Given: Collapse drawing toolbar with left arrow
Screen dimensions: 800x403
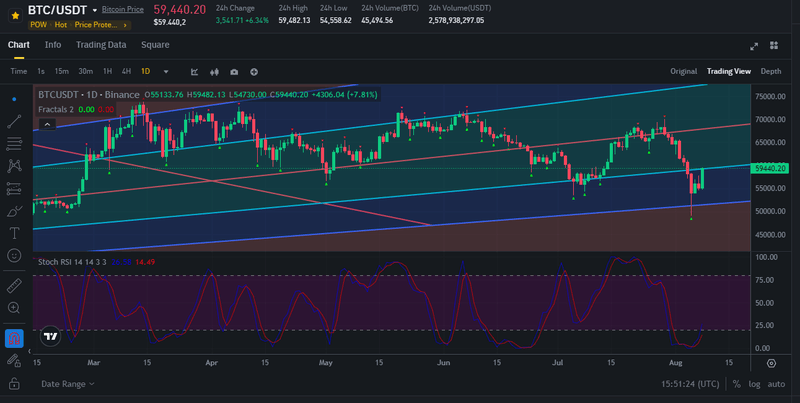Looking at the screenshot, I should [29, 351].
